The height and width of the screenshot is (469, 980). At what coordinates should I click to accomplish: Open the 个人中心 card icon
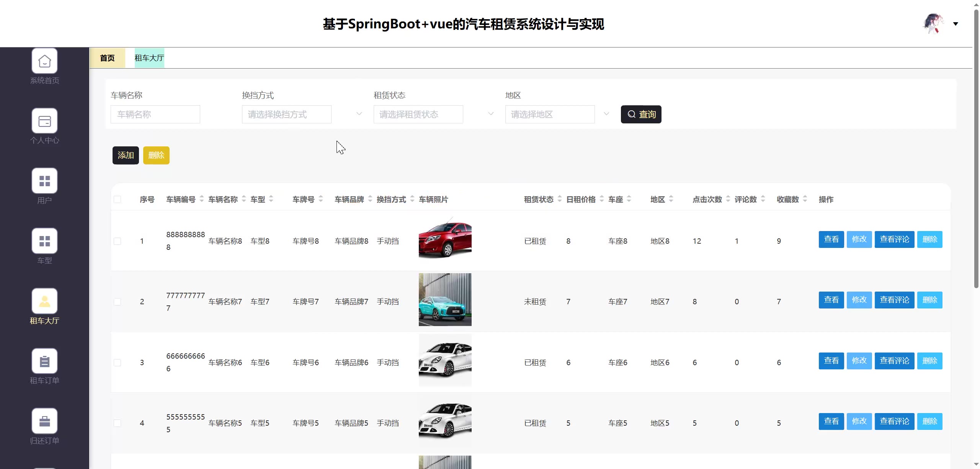coord(44,121)
